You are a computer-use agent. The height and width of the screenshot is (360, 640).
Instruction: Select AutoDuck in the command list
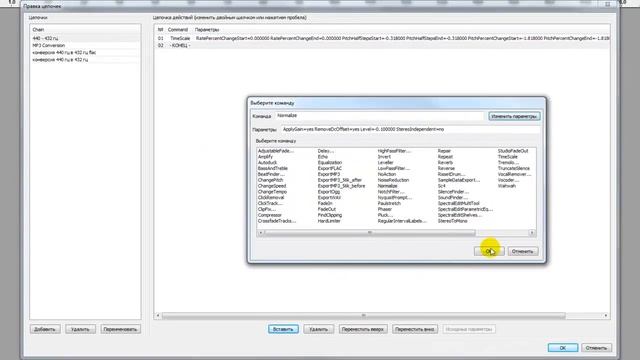click(267, 162)
